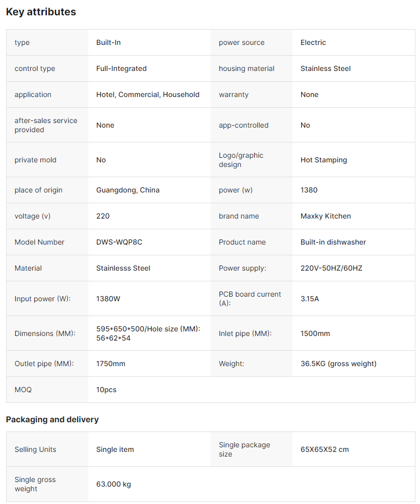Click the 1750mm outlet pipe value
This screenshot has height=504, width=420.
pyautogui.click(x=110, y=364)
